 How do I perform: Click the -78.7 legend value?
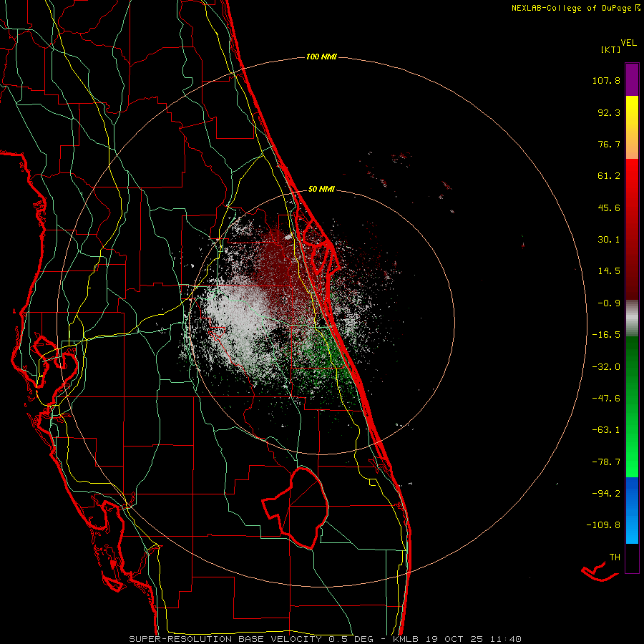click(606, 462)
